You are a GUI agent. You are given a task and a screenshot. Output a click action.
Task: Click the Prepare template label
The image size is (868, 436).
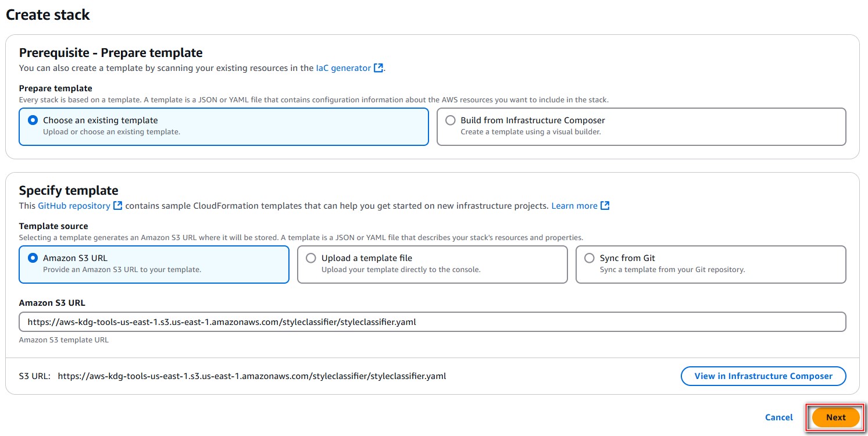(56, 88)
